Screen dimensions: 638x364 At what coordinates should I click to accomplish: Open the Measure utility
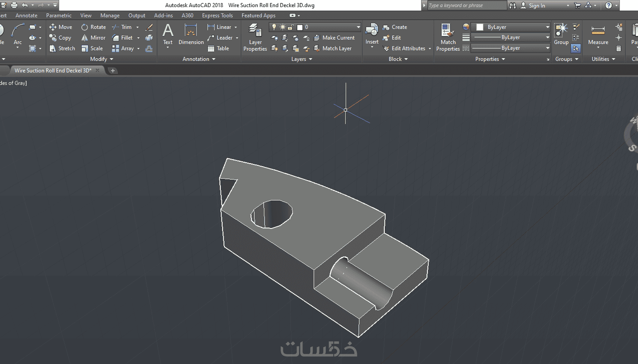tap(598, 35)
